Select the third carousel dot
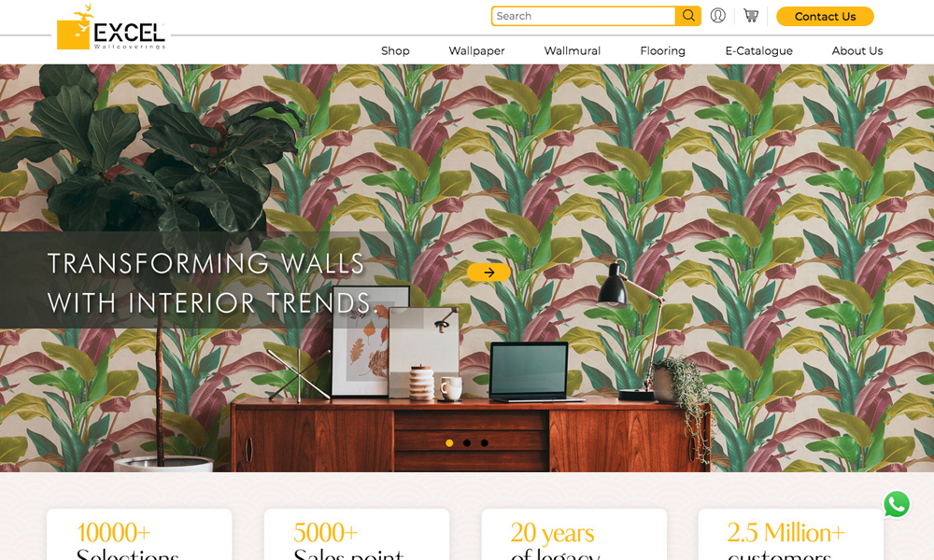The image size is (934, 560). (484, 442)
